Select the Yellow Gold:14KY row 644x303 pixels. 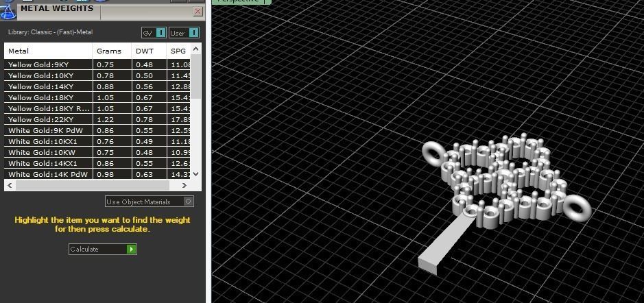click(98, 86)
